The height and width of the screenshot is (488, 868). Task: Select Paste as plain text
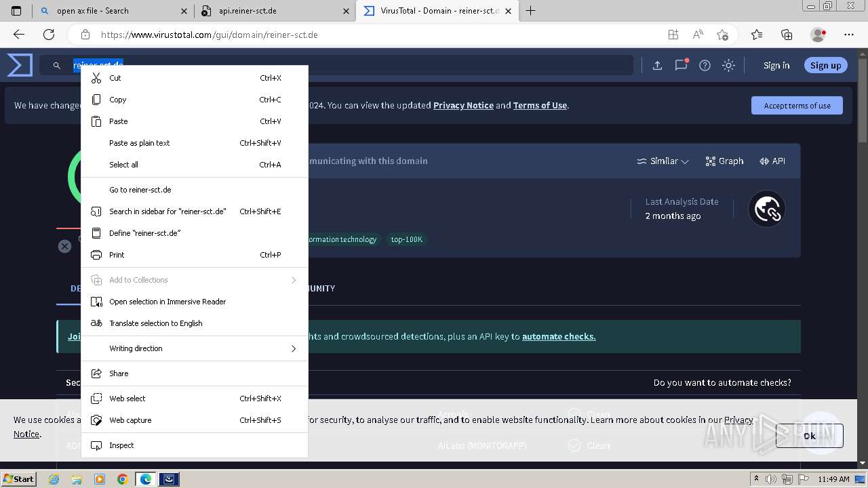(195, 143)
